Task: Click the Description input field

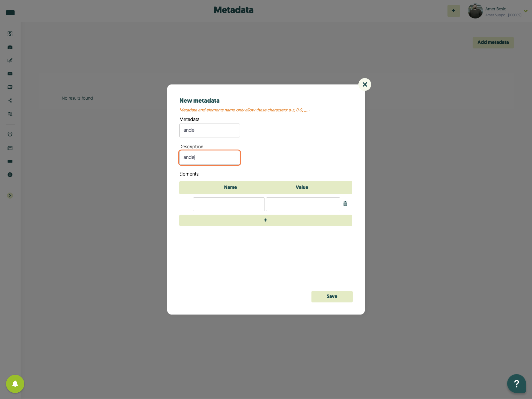Action: pos(210,158)
